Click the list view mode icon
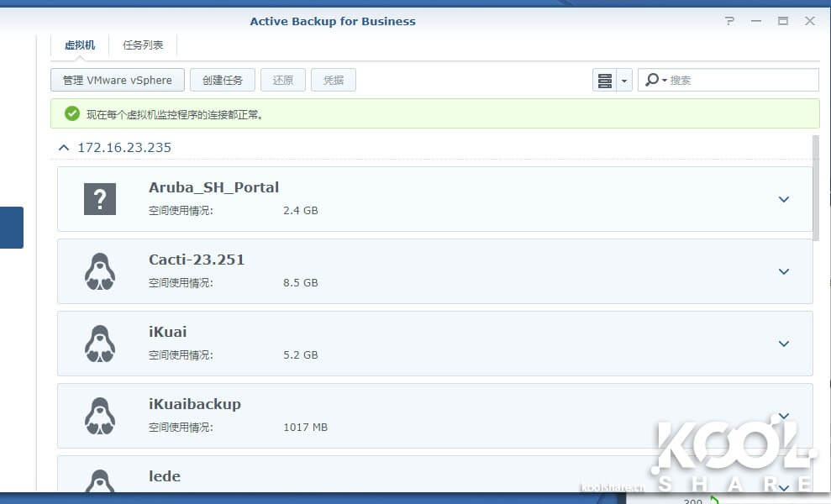 tap(605, 81)
